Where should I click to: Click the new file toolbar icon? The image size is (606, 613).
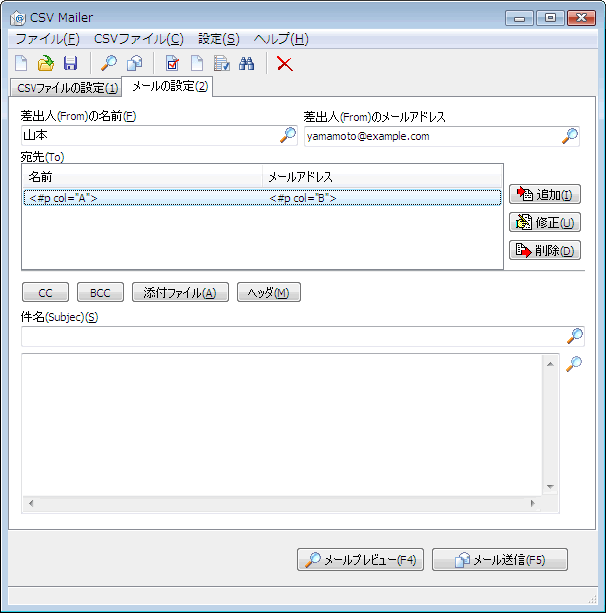21,63
